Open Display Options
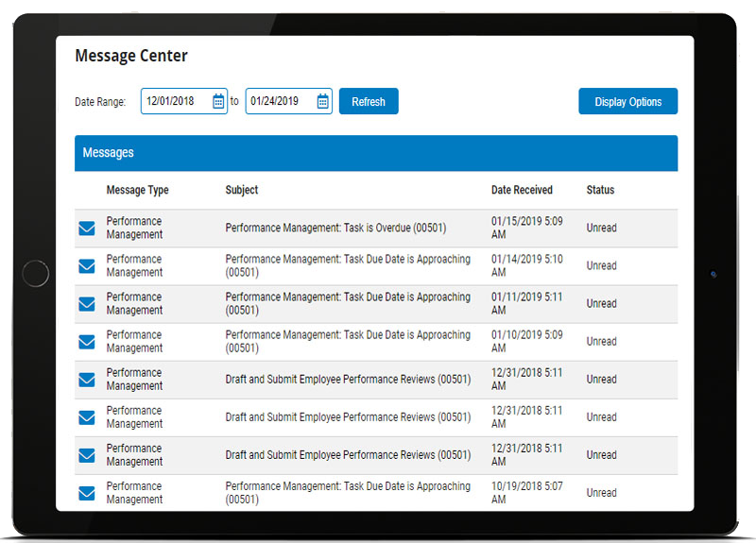The width and height of the screenshot is (756, 543). tap(628, 101)
